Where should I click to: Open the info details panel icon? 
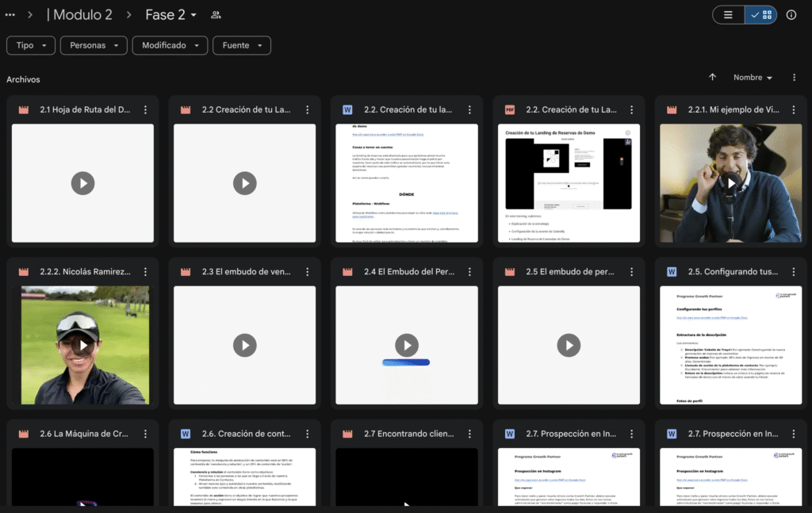point(791,15)
